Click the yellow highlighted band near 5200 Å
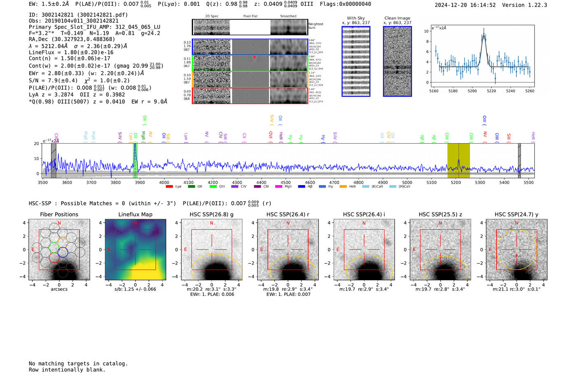This screenshot has width=576, height=392. [x=458, y=160]
